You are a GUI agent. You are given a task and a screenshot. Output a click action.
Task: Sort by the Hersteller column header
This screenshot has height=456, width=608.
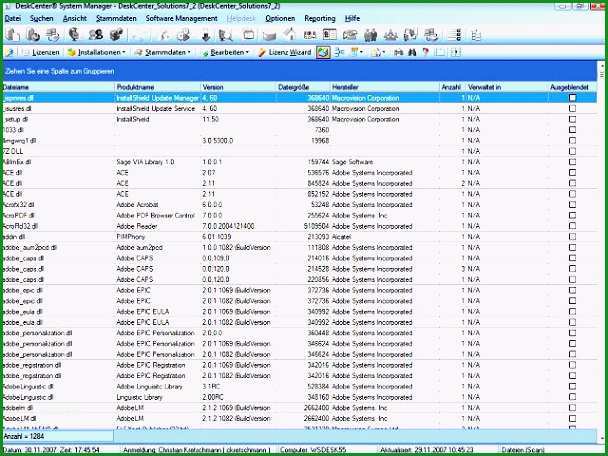pyautogui.click(x=385, y=87)
